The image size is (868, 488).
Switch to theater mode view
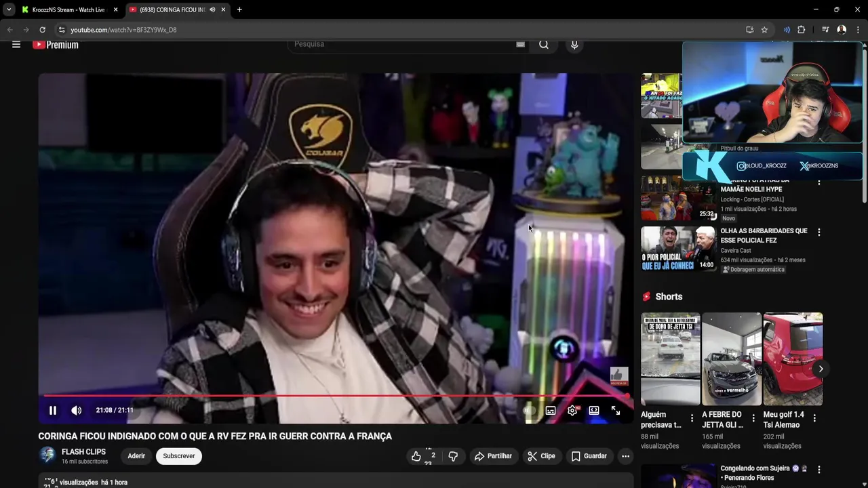[x=594, y=410]
